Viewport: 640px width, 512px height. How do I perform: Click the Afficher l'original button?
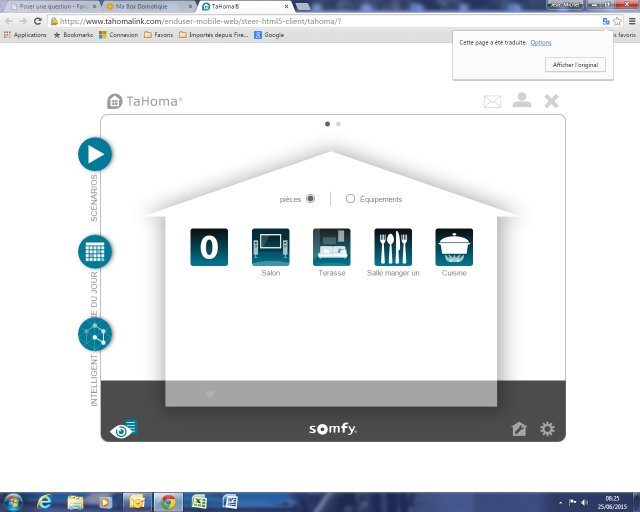tap(575, 64)
